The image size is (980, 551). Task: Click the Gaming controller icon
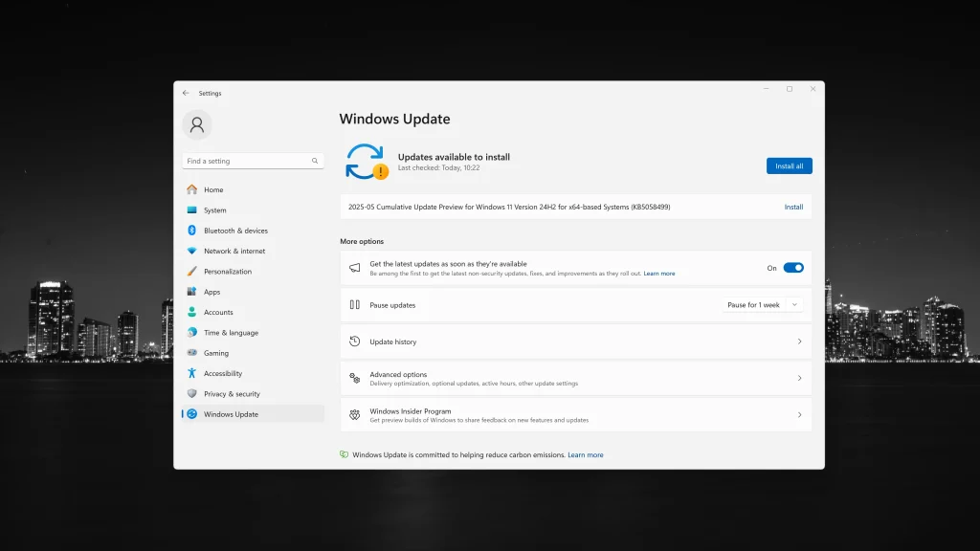pyautogui.click(x=191, y=353)
